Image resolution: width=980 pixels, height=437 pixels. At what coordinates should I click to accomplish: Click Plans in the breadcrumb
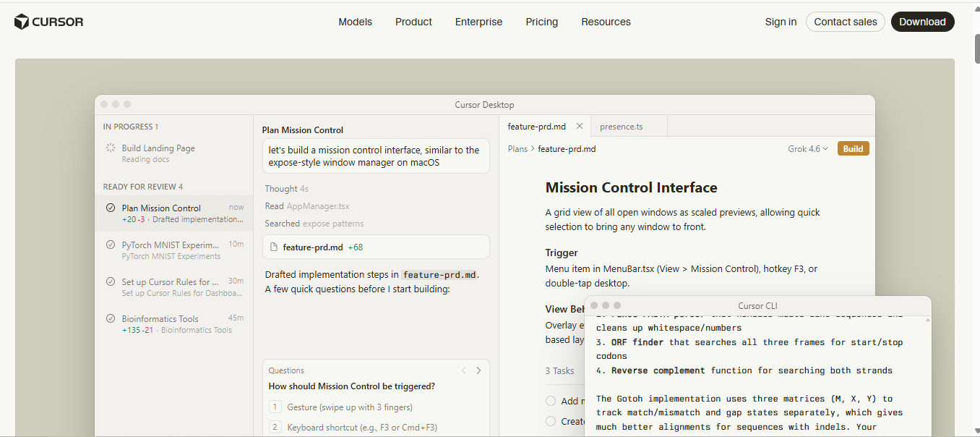(x=517, y=148)
